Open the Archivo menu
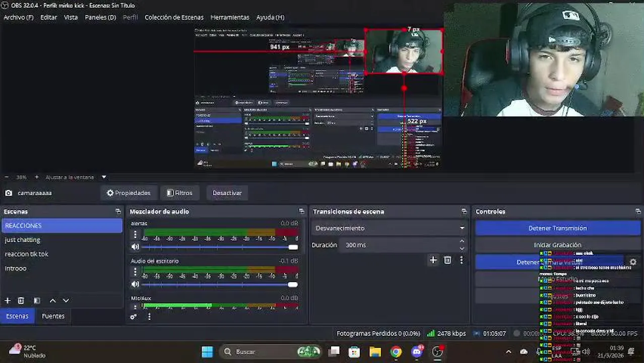Screen dimensions: 644x363 click(x=19, y=17)
